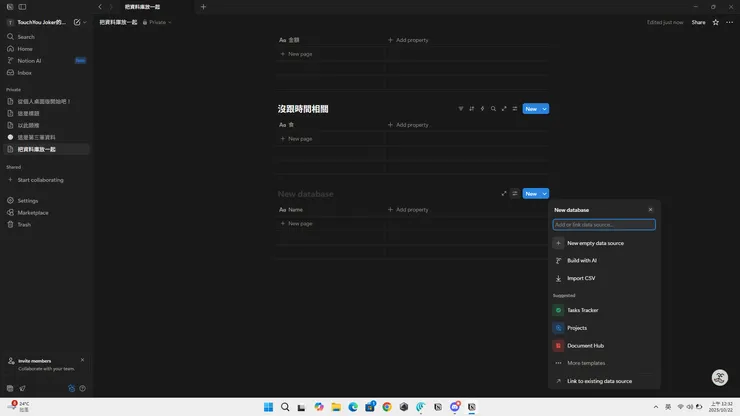Add a new tab with plus icon
Screen dimensions: 740x416
[203, 7]
